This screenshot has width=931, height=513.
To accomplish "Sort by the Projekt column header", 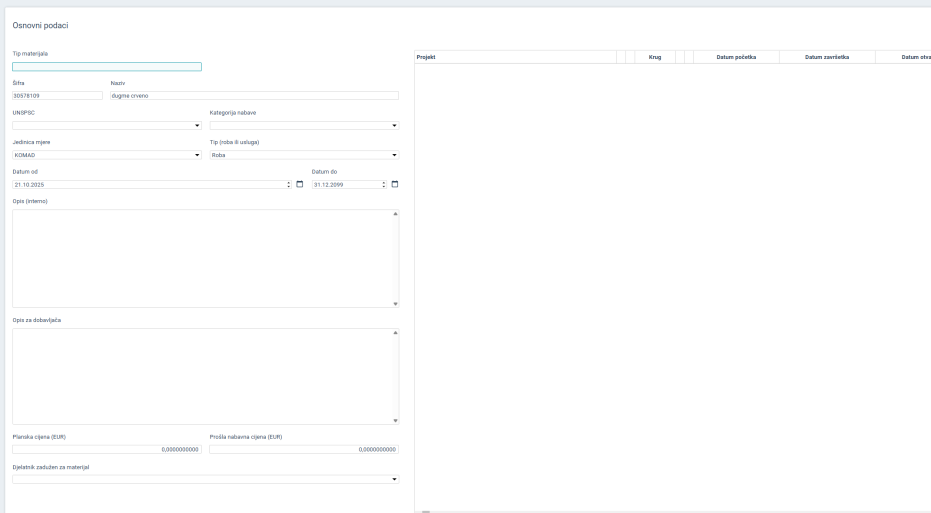I will [514, 57].
